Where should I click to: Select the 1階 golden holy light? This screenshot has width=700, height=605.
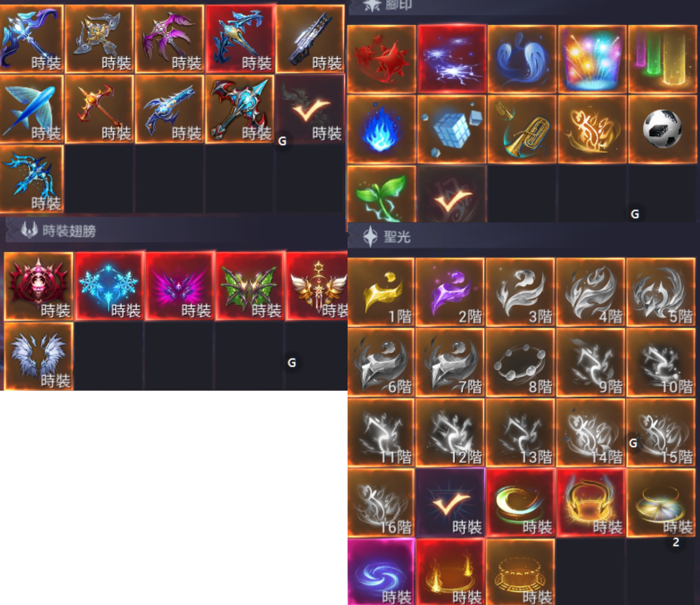tap(381, 292)
